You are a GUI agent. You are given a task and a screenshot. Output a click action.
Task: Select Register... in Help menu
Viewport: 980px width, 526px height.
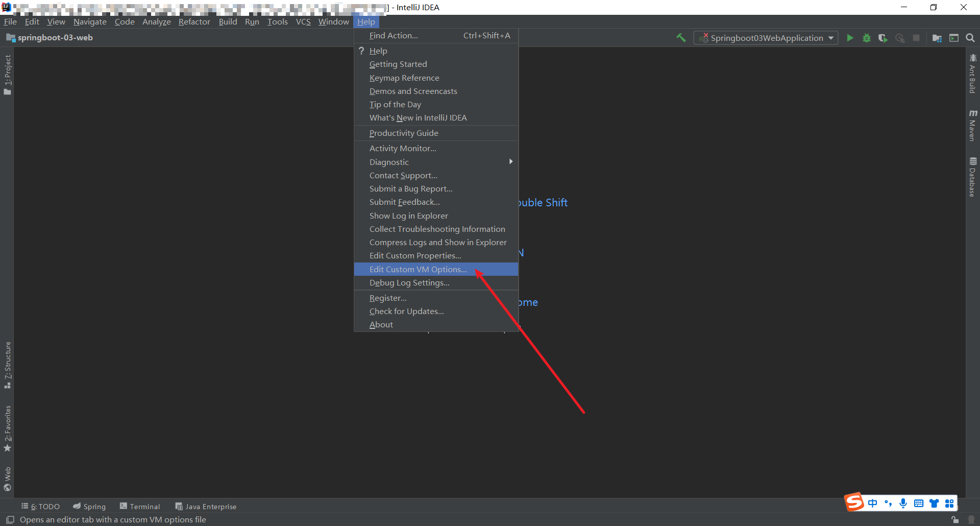(x=436, y=298)
